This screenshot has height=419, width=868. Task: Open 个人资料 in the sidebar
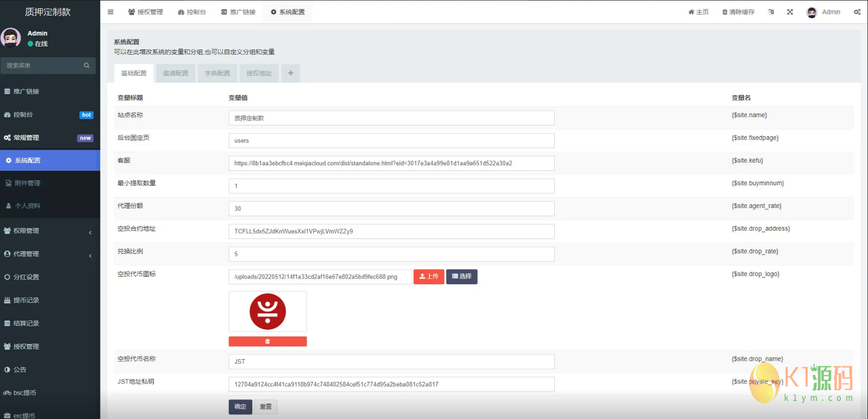[x=50, y=206]
